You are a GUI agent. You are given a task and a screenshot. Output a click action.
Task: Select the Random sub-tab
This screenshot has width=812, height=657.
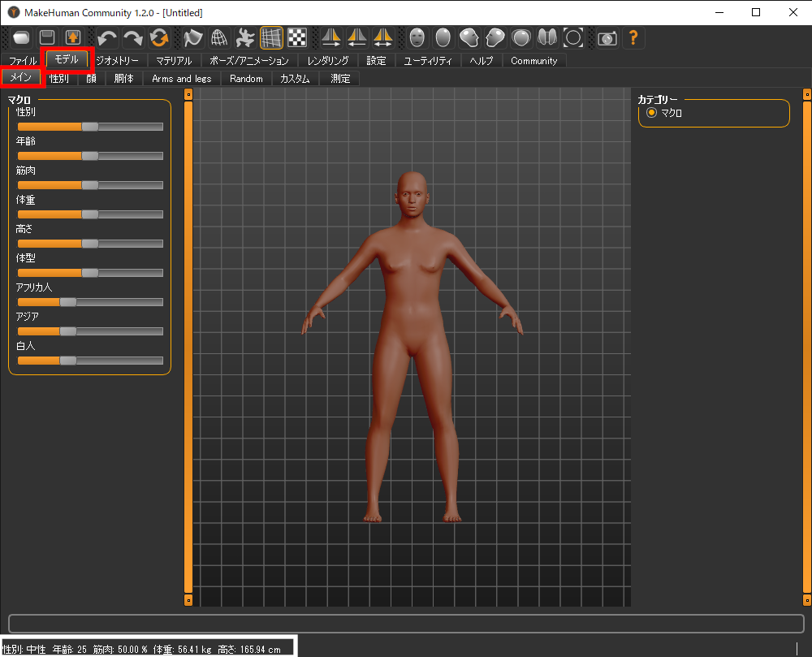(246, 79)
